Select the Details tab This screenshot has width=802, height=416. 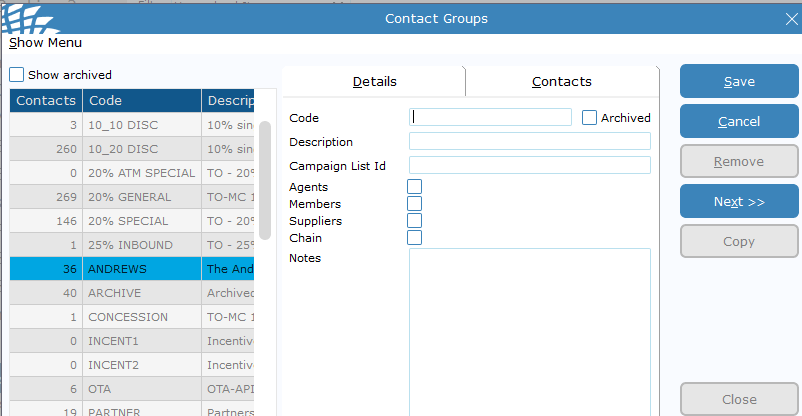click(374, 82)
